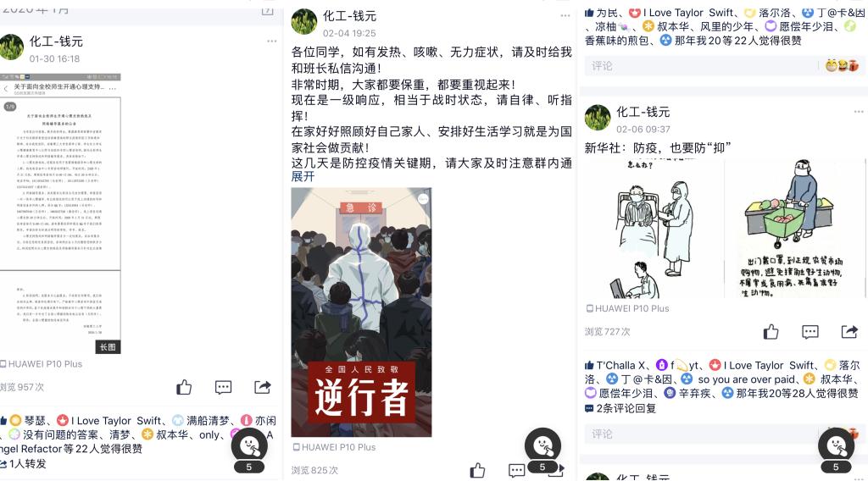Open comments on the 02-06 post

(x=810, y=332)
